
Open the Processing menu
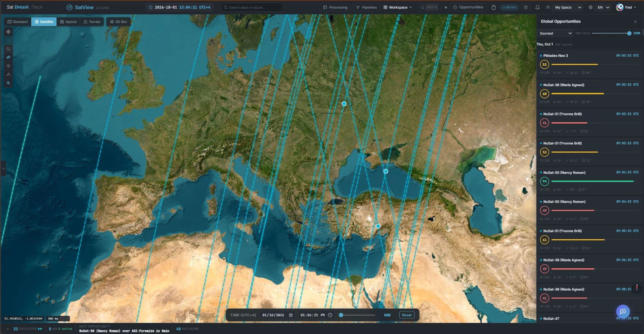pyautogui.click(x=335, y=7)
